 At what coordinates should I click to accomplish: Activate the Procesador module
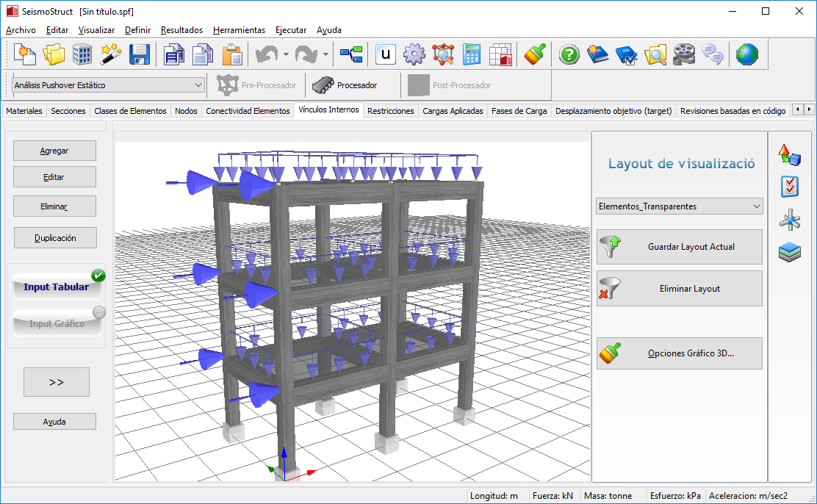(345, 85)
